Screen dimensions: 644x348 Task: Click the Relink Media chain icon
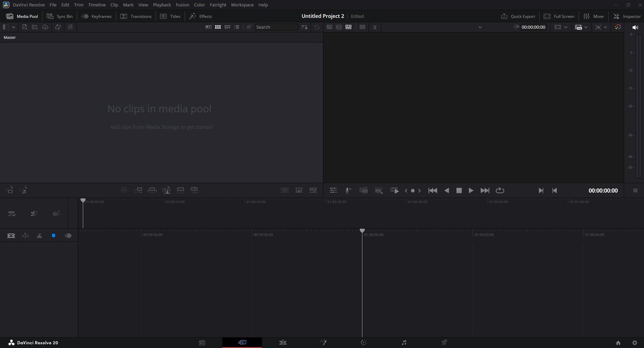[x=70, y=27]
